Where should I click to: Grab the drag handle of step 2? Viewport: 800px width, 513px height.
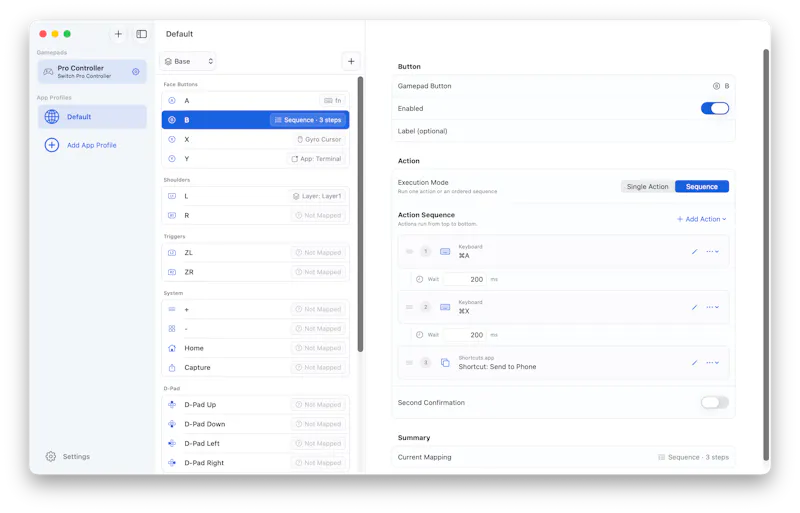409,307
